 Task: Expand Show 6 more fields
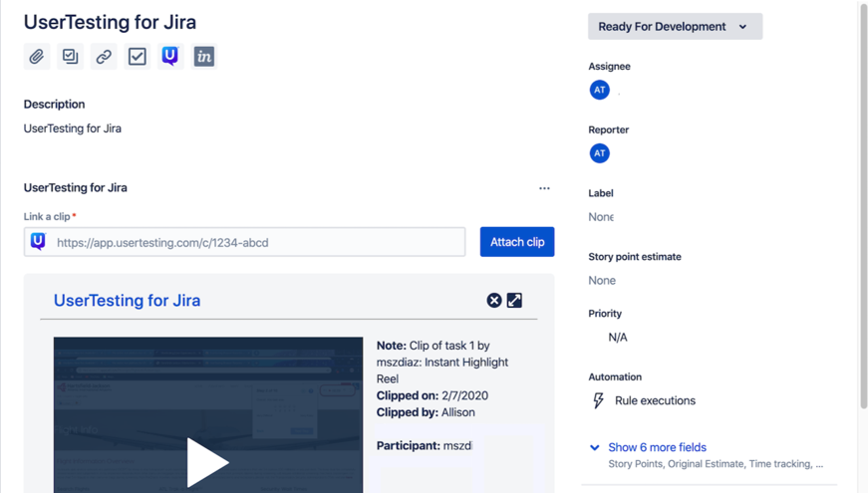tap(657, 447)
